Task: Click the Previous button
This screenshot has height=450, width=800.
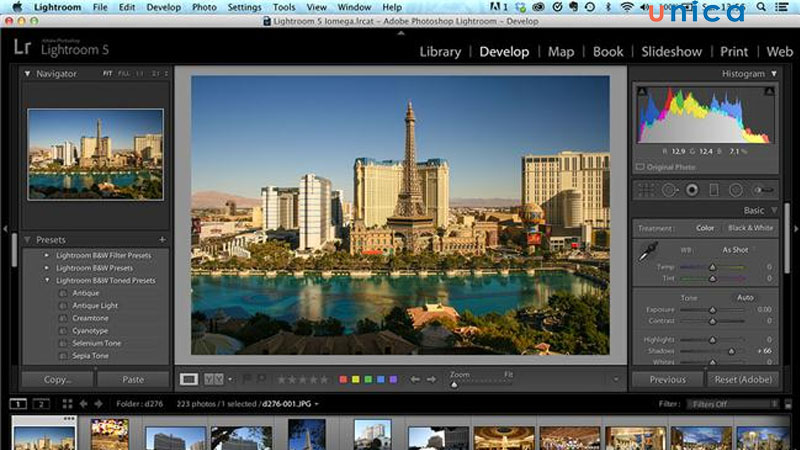Action: pyautogui.click(x=667, y=380)
